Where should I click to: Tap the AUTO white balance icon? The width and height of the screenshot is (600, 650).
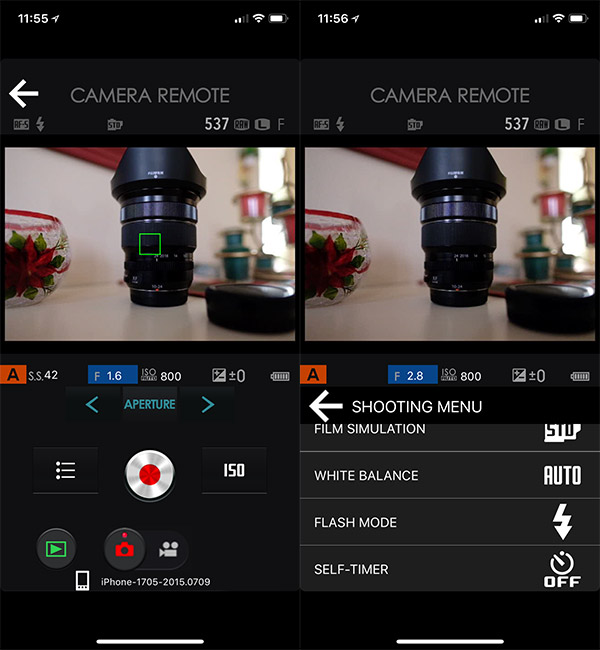tap(561, 475)
